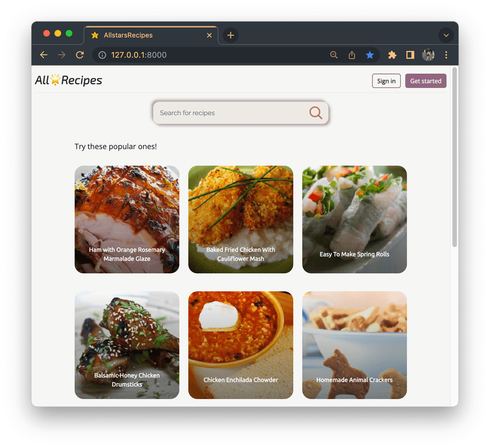
Task: Click the bookmark star in the address bar
Action: pyautogui.click(x=370, y=55)
